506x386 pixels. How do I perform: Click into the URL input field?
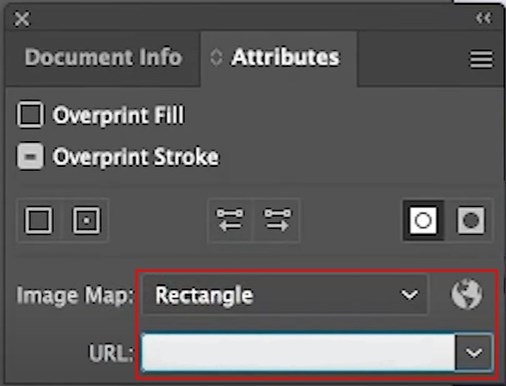pos(298,353)
